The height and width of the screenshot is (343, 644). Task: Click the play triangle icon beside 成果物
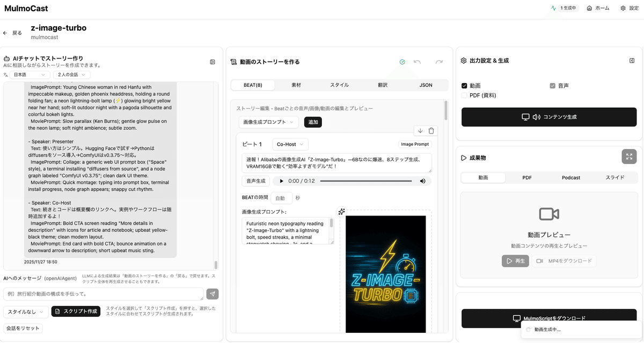(464, 158)
